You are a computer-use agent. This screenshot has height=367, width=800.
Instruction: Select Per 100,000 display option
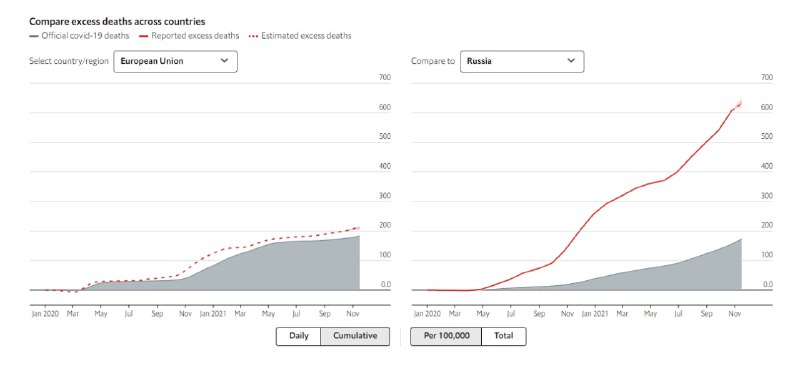(x=446, y=336)
